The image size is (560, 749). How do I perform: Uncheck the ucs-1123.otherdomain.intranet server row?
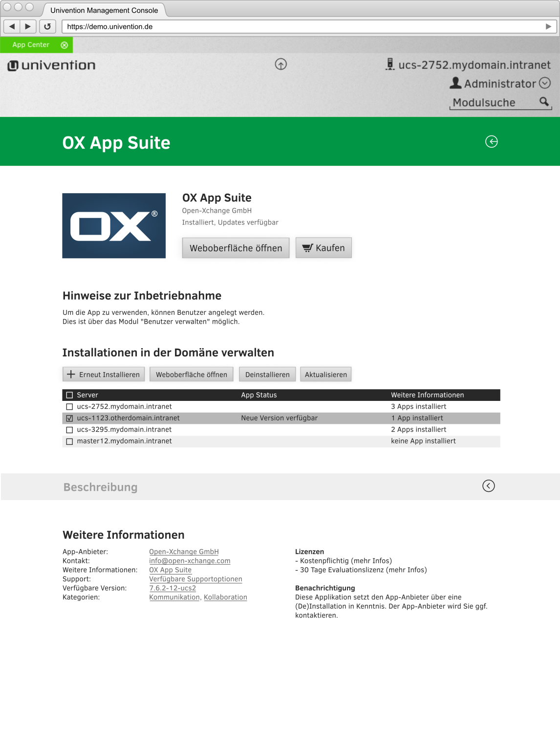[x=69, y=418]
